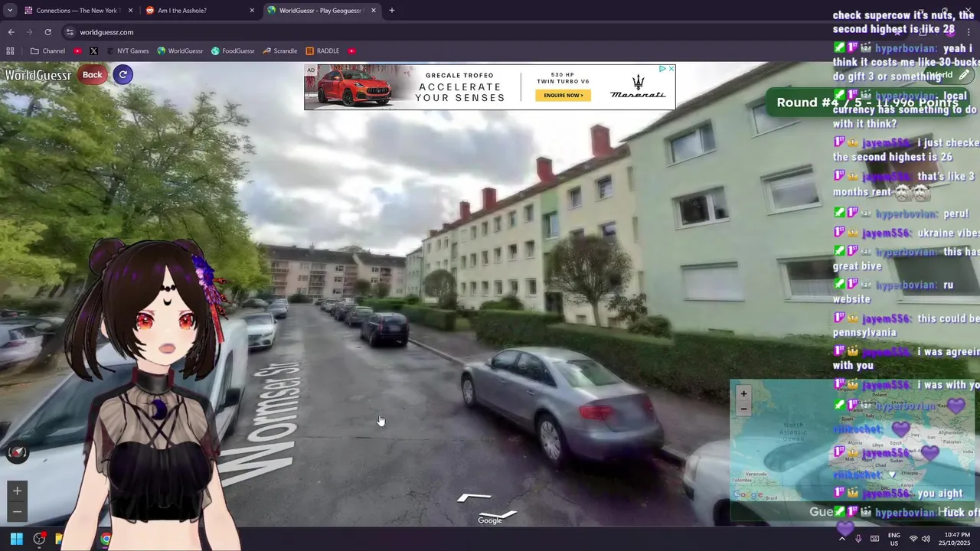
Task: Click the microphone tray icon
Action: 858,539
